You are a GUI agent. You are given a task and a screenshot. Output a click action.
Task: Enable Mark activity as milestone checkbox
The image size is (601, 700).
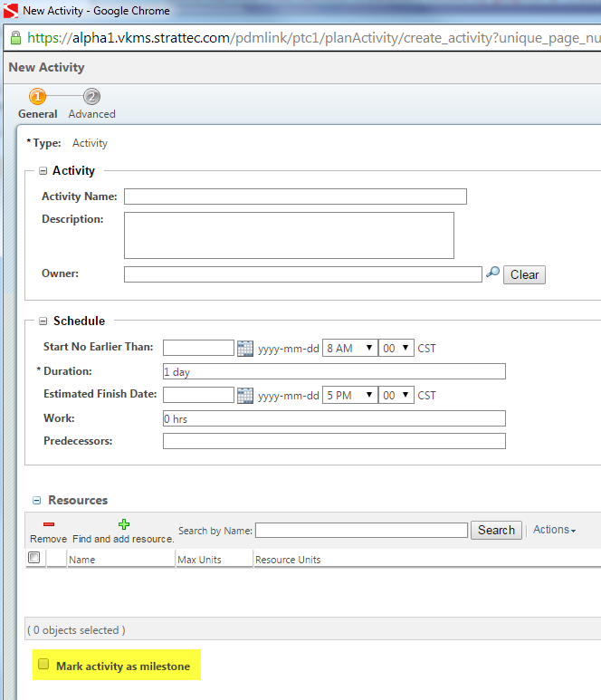coord(43,664)
